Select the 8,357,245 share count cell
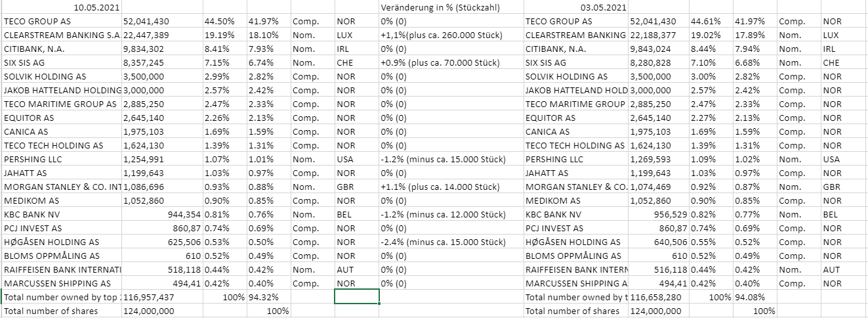Viewport: 868px width, 318px height. coord(149,63)
